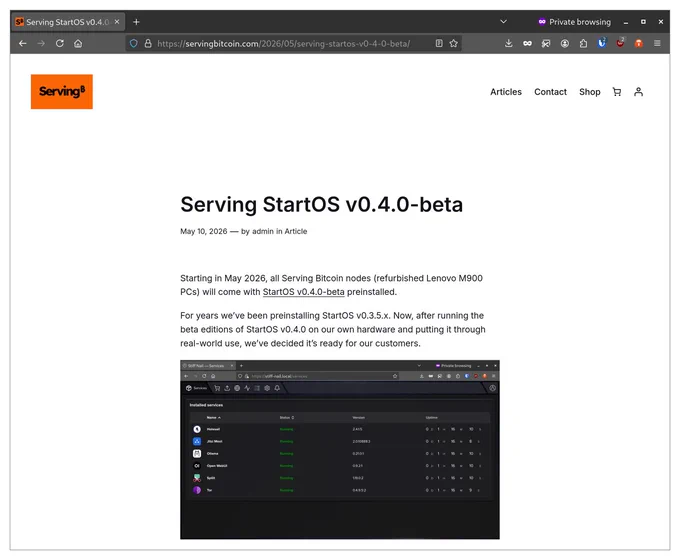Viewport: 680px width, 560px height.
Task: Click the private mask toolbar icon
Action: point(527,43)
